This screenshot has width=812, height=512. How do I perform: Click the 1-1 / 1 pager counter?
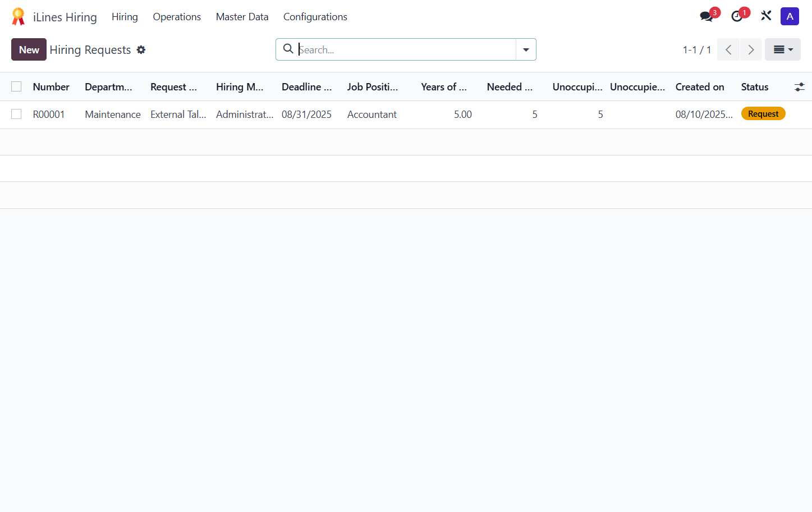[697, 50]
